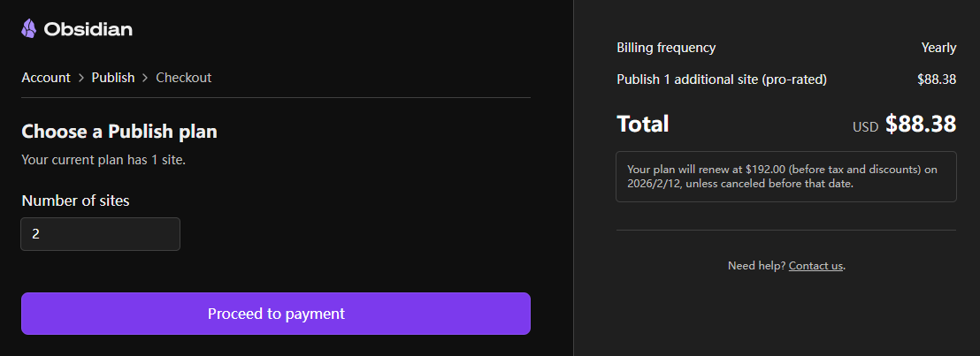The height and width of the screenshot is (356, 980).
Task: Click the Choose a Publish plan heading
Action: (119, 132)
